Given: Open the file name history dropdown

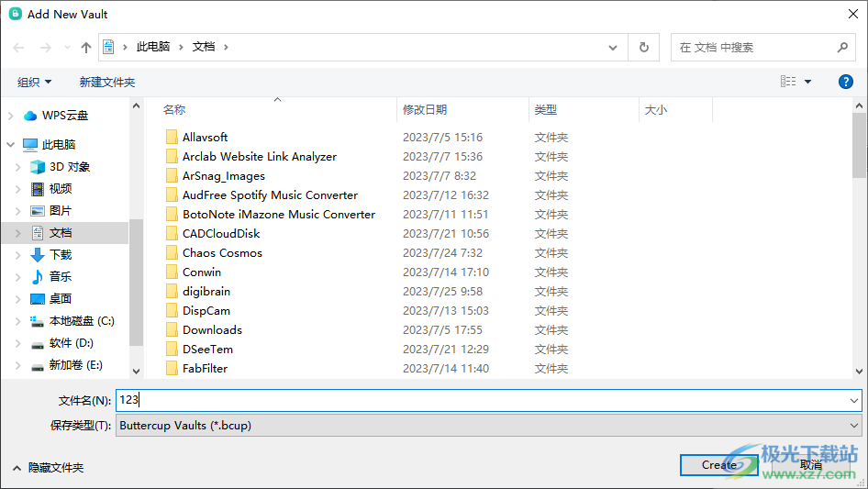Looking at the screenshot, I should (854, 400).
